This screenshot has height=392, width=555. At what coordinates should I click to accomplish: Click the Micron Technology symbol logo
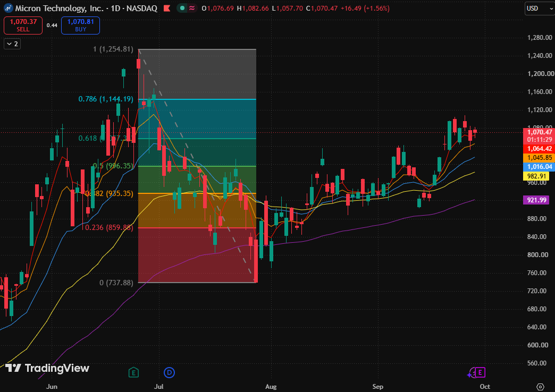(9, 8)
